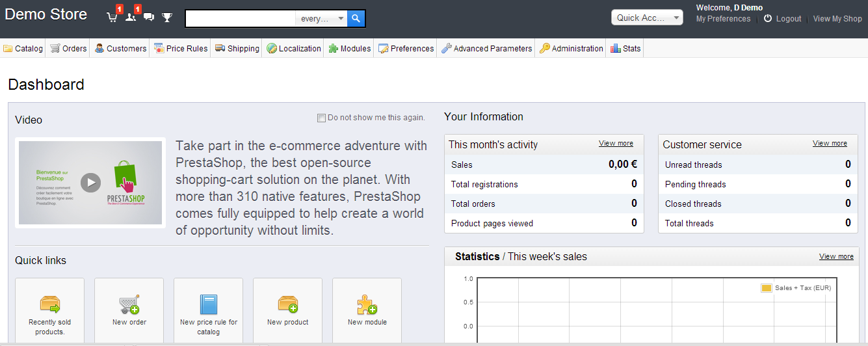The height and width of the screenshot is (346, 868).
Task: Click the Sales + Tax (EUR) legend swatch
Action: pos(767,287)
